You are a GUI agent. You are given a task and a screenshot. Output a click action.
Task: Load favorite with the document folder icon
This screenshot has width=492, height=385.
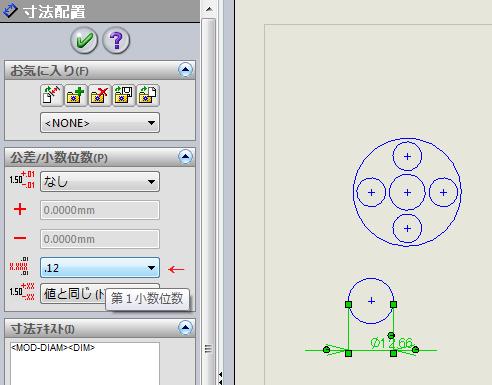[148, 95]
